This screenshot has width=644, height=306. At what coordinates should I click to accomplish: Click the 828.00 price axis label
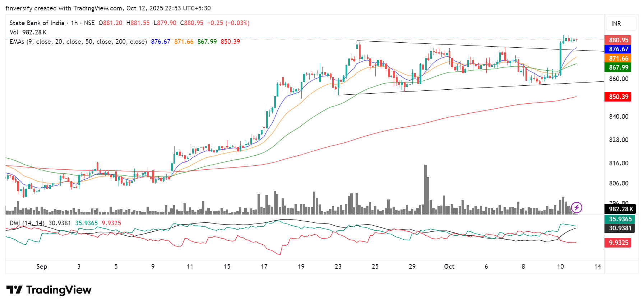[x=618, y=140]
